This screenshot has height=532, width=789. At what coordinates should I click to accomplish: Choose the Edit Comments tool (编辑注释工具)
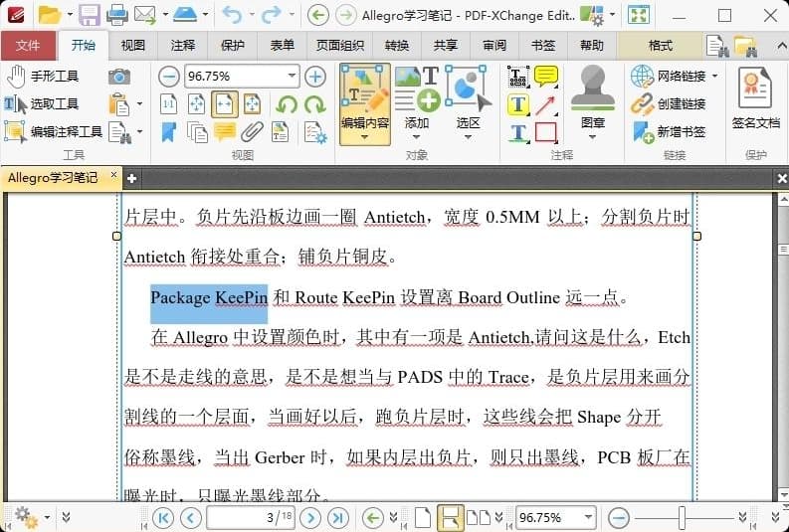point(54,131)
